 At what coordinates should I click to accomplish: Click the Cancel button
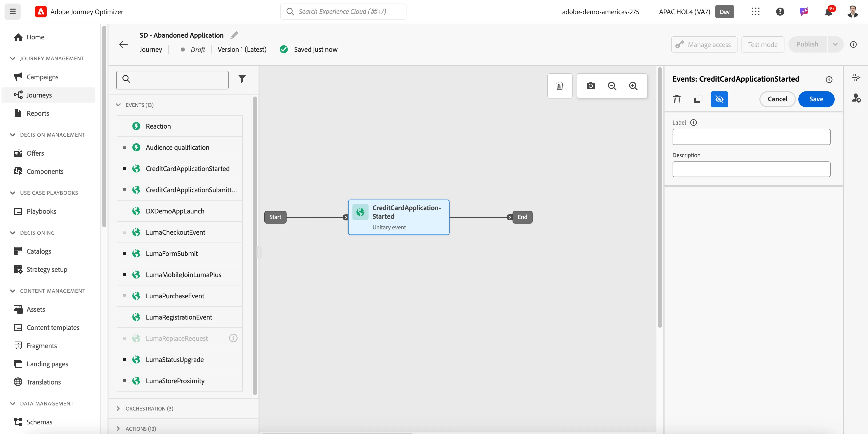click(777, 99)
